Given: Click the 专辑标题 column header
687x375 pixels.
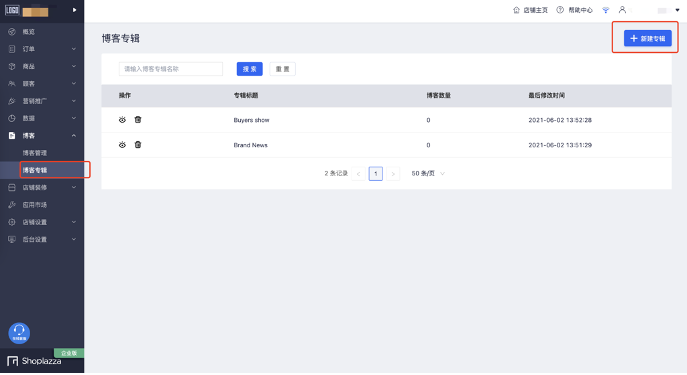Looking at the screenshot, I should click(246, 95).
